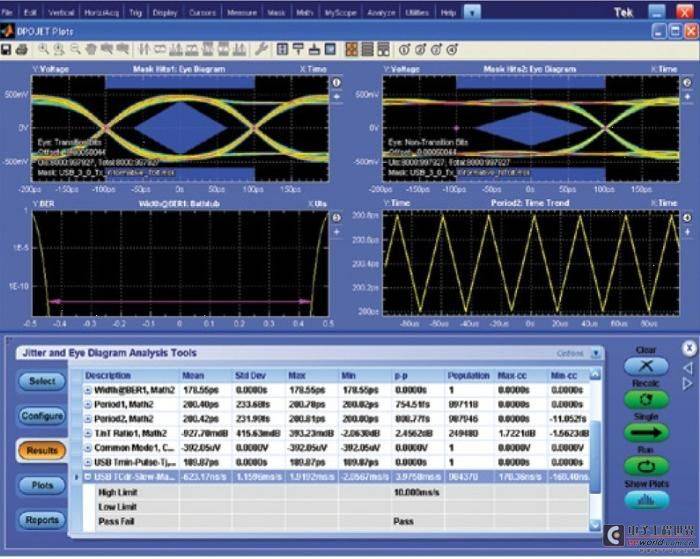
Task: Expand the Width@BER1, Math2 result row
Action: pyautogui.click(x=88, y=390)
